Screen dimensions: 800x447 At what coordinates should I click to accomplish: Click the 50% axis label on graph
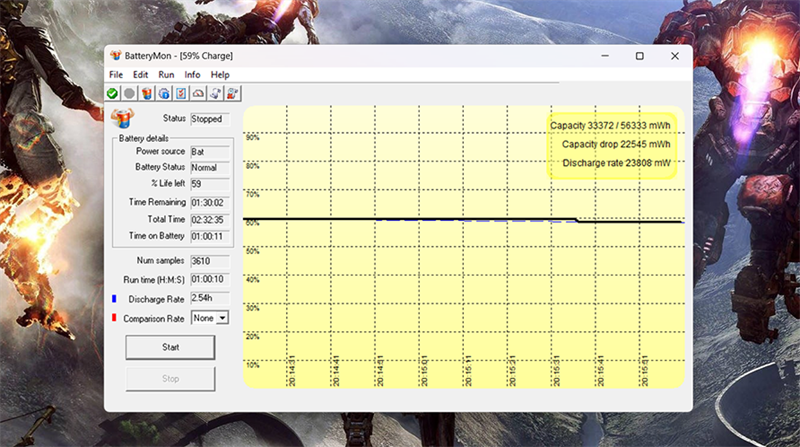tap(253, 251)
